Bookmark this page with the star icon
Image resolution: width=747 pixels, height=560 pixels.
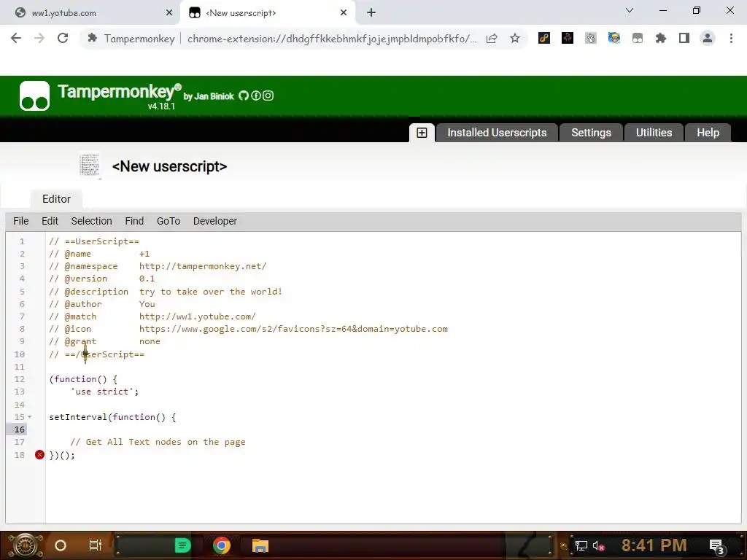point(515,38)
